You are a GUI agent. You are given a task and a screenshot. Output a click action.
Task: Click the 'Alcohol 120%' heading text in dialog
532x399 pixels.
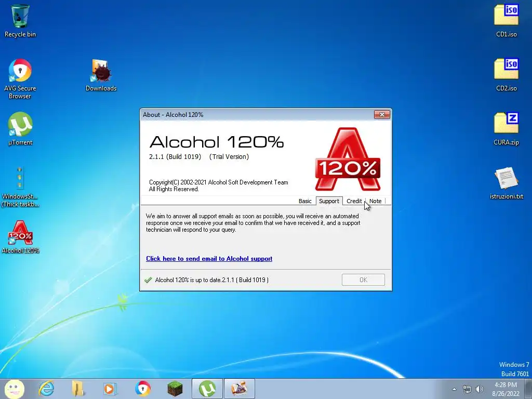click(217, 142)
